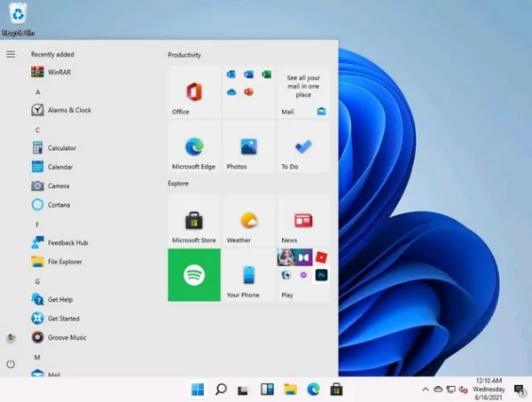Open the Play folder tile group

click(x=303, y=275)
